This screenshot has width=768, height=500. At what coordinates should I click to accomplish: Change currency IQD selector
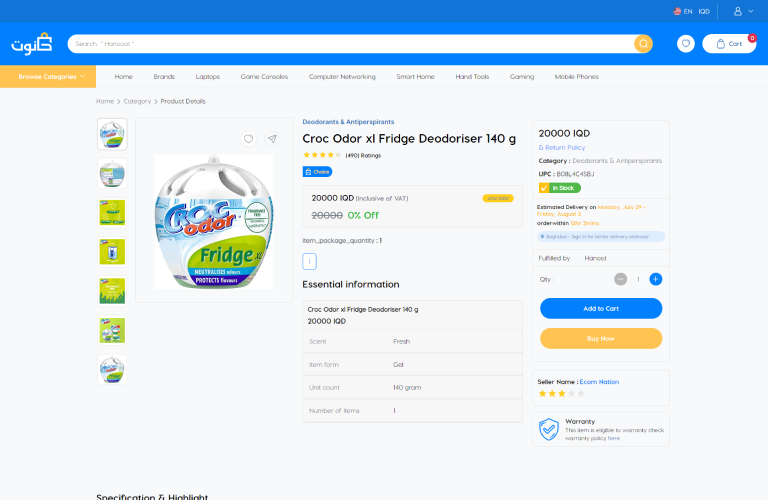click(704, 11)
